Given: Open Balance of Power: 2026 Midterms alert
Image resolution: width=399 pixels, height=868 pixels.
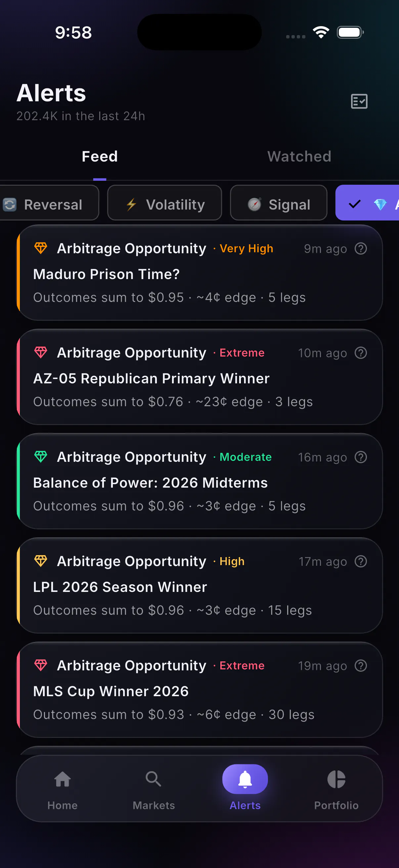Looking at the screenshot, I should (200, 481).
